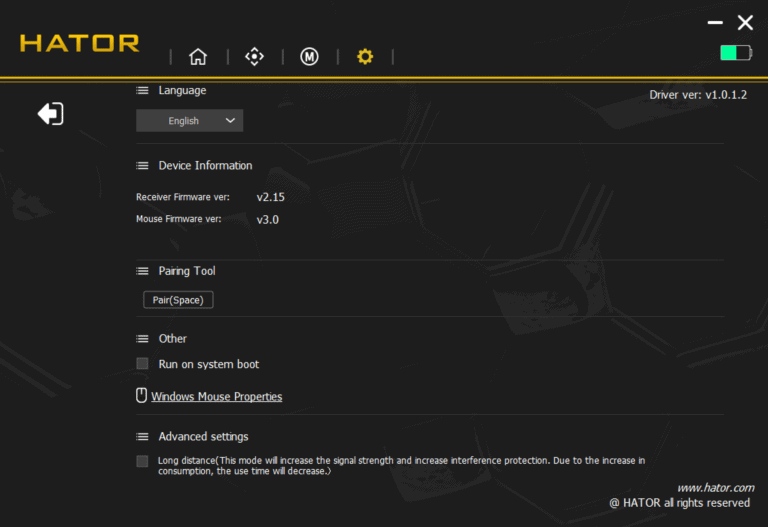Image resolution: width=768 pixels, height=527 pixels.
Task: Select the yellow gear settings icon
Action: pyautogui.click(x=365, y=56)
